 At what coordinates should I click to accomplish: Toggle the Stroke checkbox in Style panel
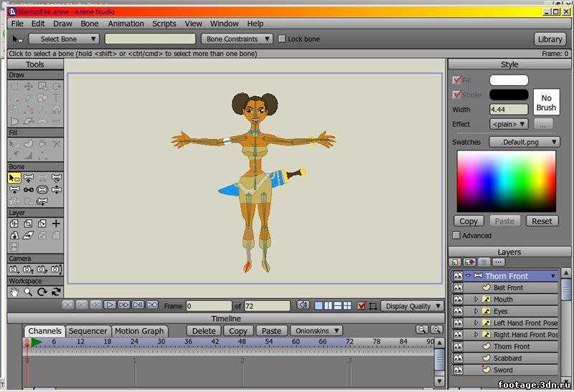456,95
